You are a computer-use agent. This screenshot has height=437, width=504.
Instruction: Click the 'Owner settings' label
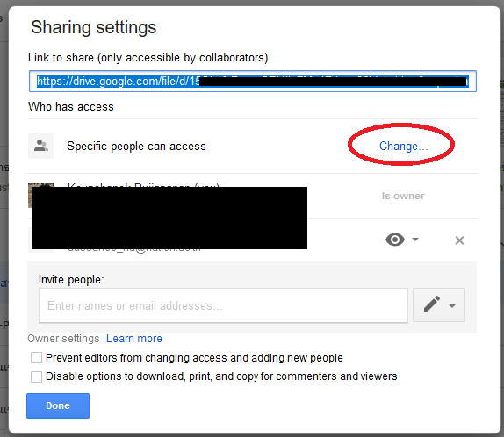(63, 339)
